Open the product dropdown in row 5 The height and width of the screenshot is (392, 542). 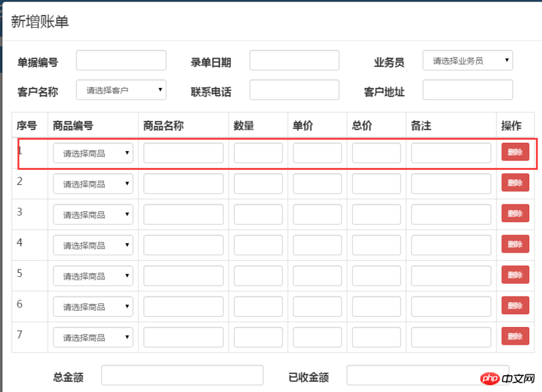(93, 276)
